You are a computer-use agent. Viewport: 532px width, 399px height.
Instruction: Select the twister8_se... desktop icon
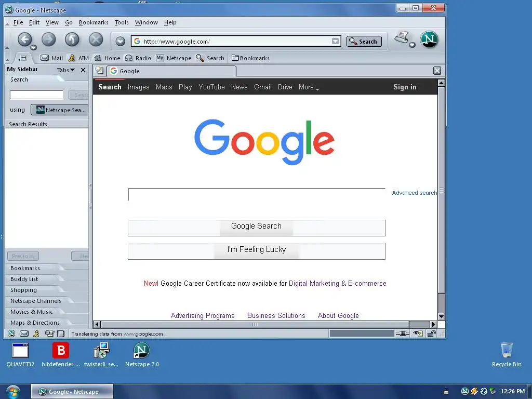101,355
